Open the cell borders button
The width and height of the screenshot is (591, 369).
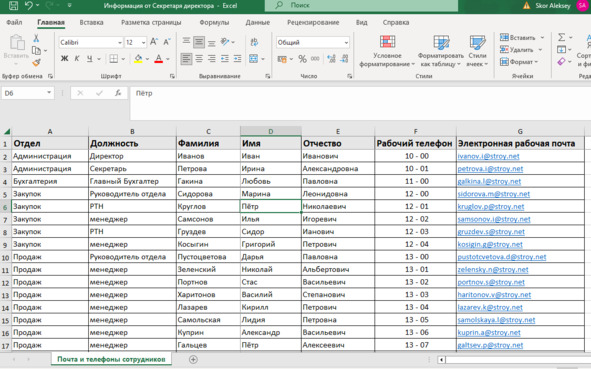point(113,58)
